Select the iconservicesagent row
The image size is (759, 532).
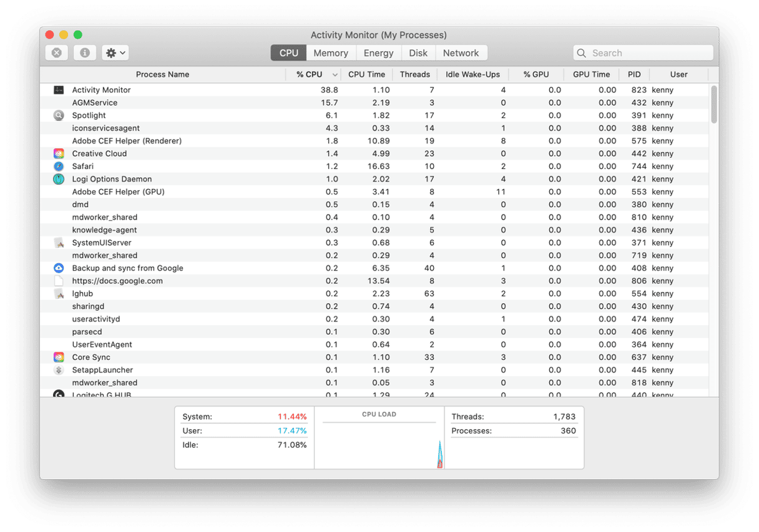(375, 128)
